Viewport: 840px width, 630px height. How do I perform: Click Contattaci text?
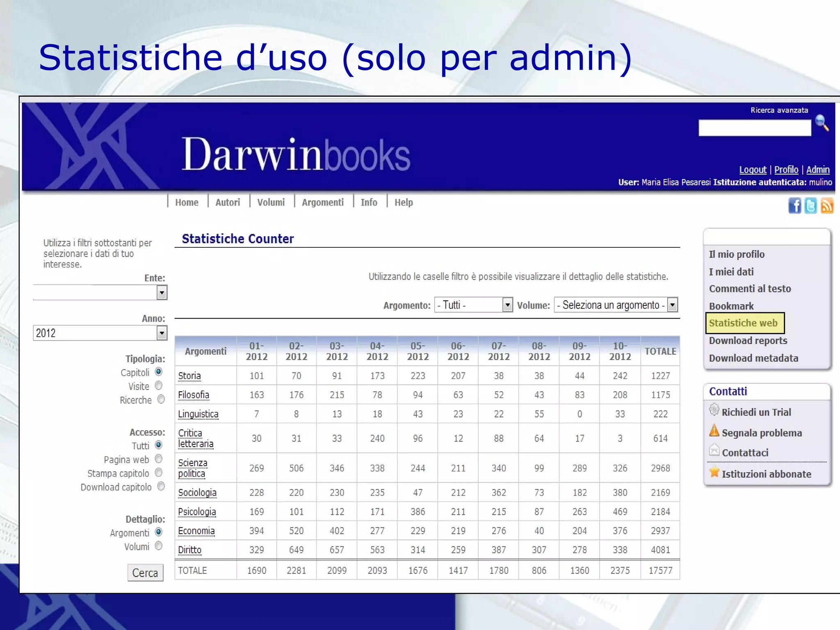(745, 453)
